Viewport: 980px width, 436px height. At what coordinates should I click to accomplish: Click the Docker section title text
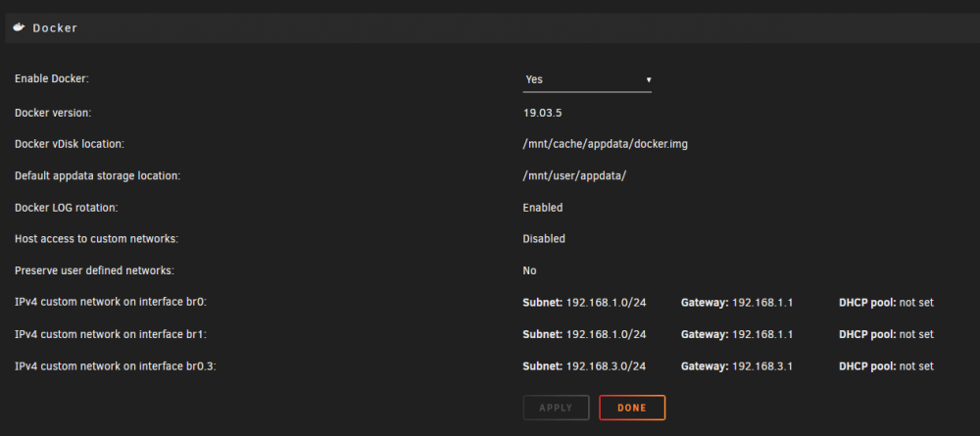[x=55, y=28]
